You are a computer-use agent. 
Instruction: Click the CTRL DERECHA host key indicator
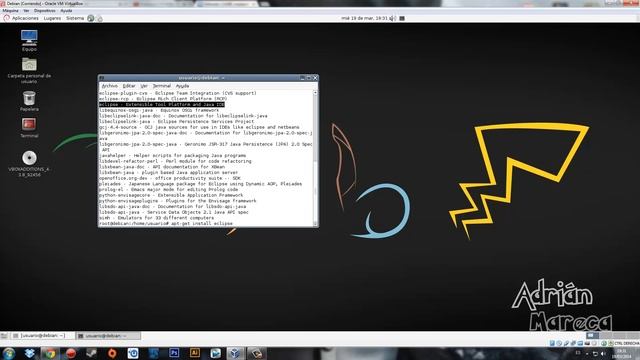point(627,344)
